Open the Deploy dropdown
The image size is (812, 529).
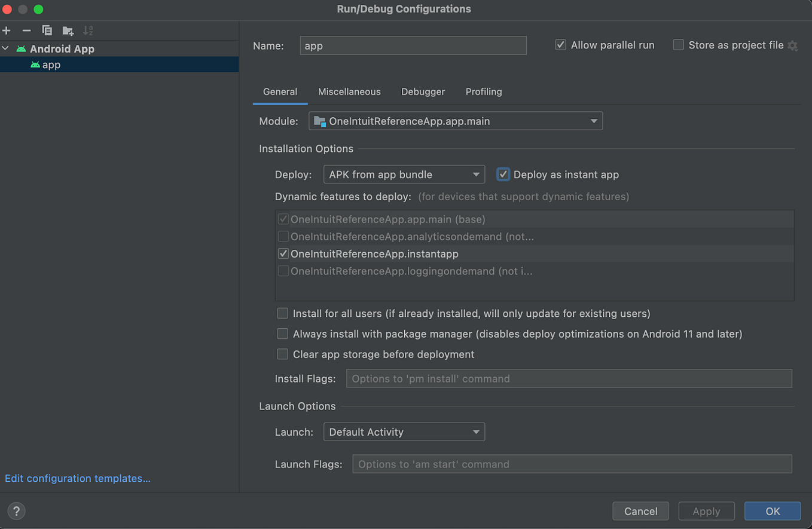[404, 174]
